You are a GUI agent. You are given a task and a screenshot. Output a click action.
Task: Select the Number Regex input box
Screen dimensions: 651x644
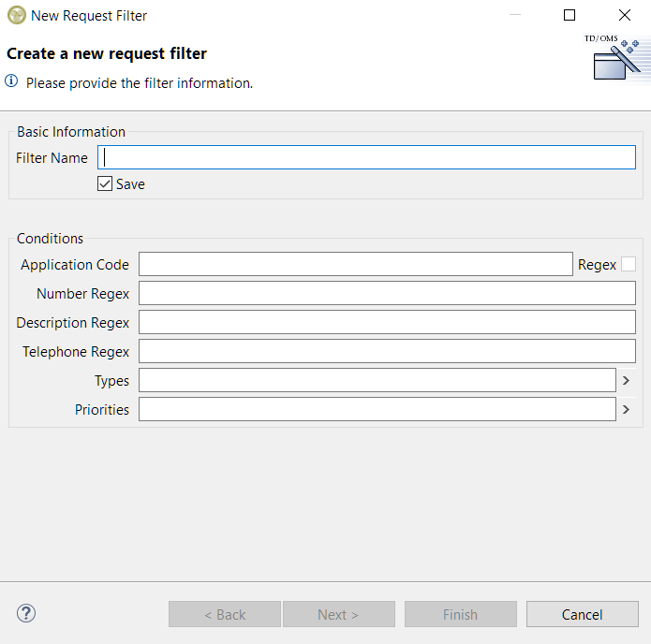(387, 294)
